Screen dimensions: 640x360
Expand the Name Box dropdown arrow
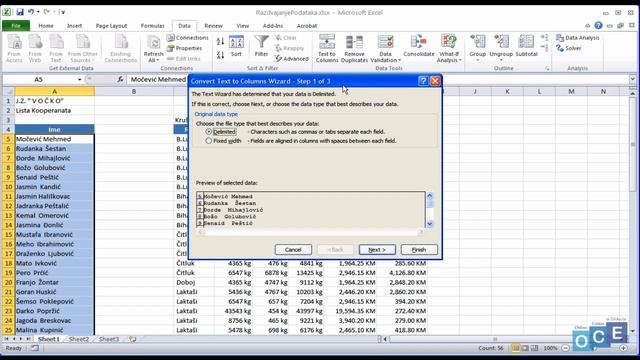[80, 80]
